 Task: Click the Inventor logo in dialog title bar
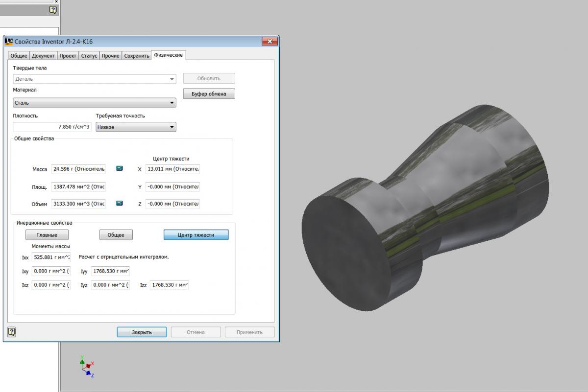(9, 42)
